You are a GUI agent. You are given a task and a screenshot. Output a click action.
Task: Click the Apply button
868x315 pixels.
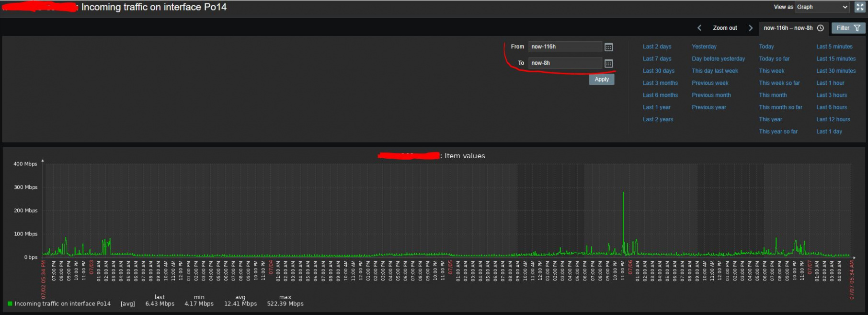click(x=602, y=80)
